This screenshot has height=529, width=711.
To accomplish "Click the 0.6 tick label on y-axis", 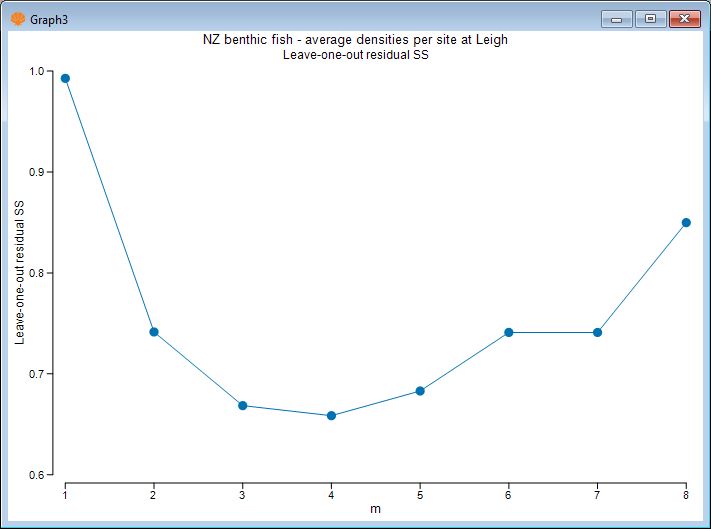I will point(37,475).
